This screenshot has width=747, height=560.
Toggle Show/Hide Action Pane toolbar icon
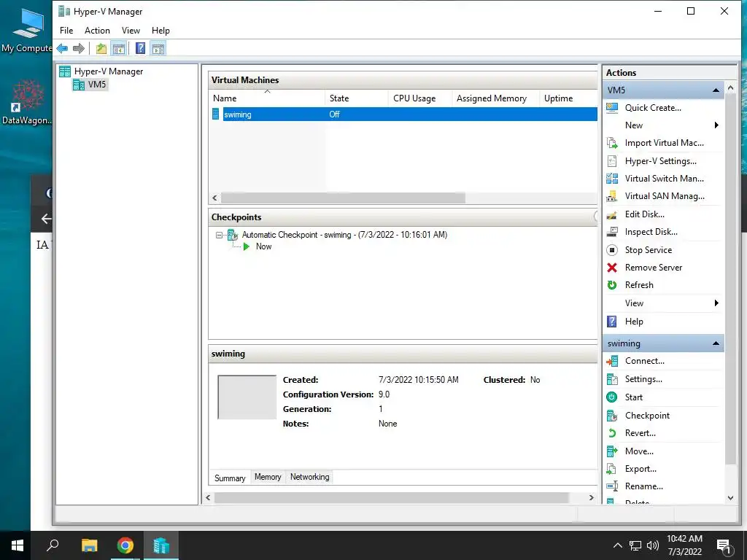coord(158,48)
